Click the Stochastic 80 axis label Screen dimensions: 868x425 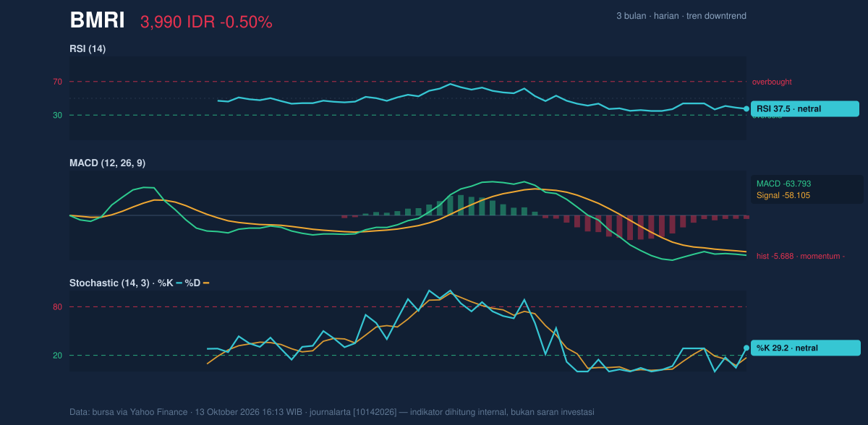[57, 307]
